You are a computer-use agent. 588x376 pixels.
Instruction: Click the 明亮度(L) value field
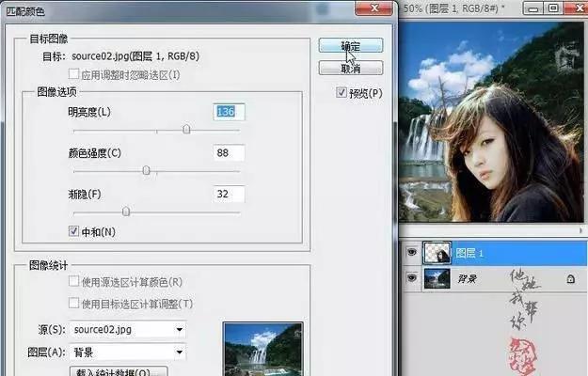[229, 112]
